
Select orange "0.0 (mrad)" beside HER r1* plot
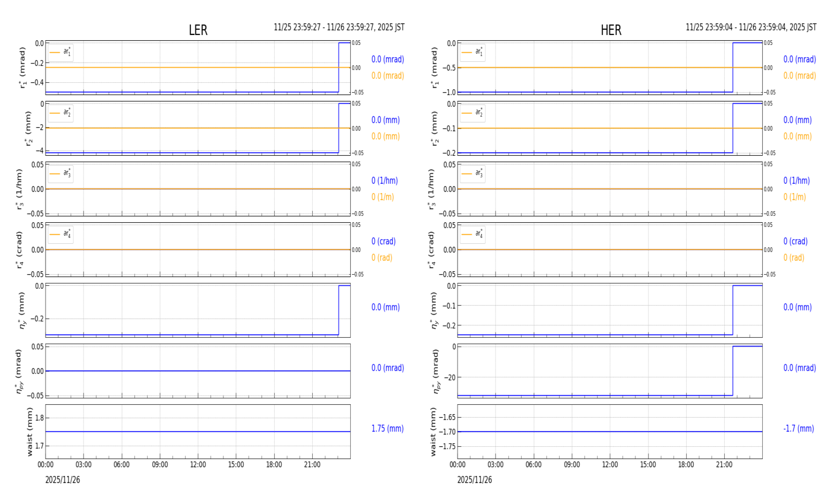pyautogui.click(x=799, y=76)
